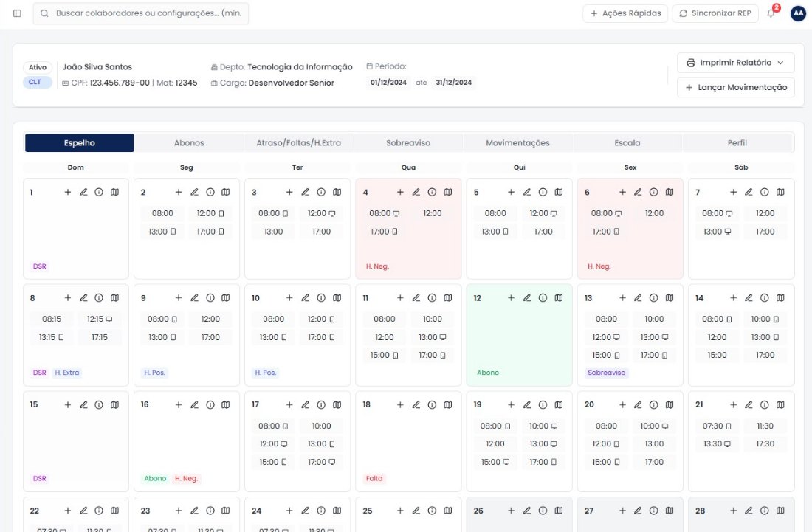Screen dimensions: 812x532
Task: Click the 07:30 time entry on day 21
Action: pos(717,426)
